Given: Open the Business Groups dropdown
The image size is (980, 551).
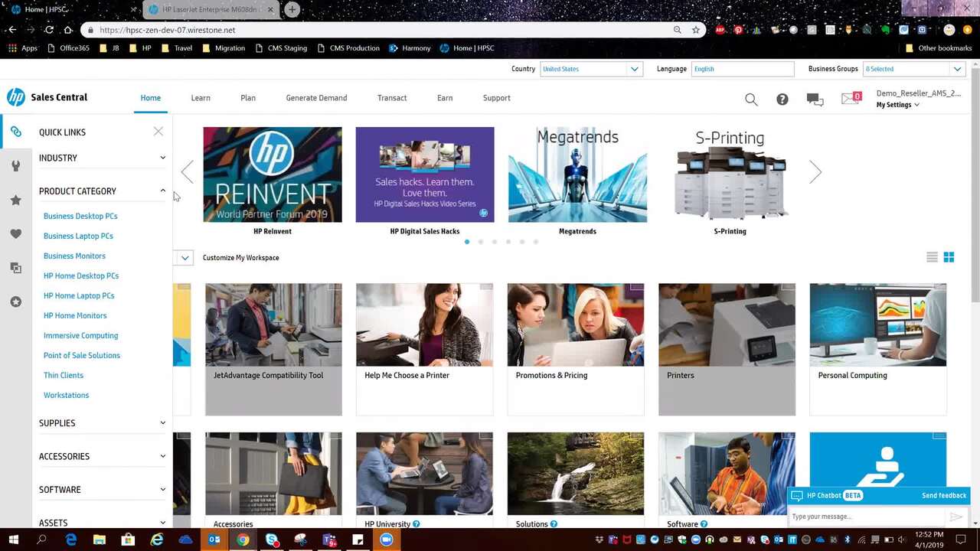Looking at the screenshot, I should click(914, 69).
